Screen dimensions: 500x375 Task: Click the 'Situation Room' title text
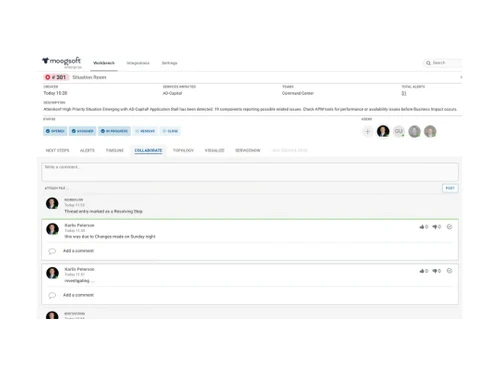coord(89,77)
